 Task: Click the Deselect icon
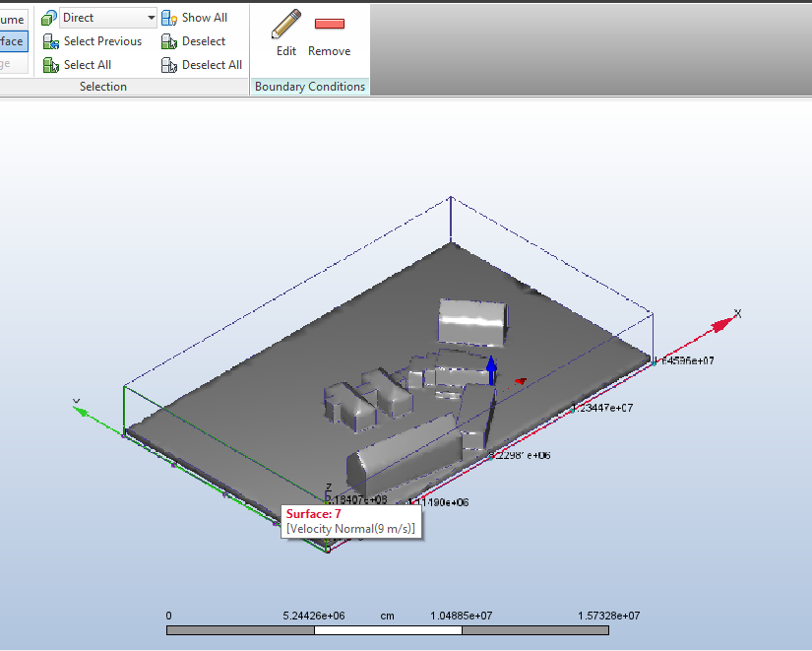click(169, 41)
